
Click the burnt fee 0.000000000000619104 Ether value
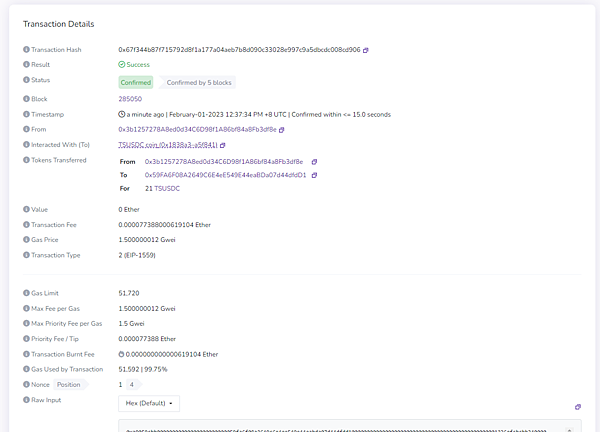172,354
